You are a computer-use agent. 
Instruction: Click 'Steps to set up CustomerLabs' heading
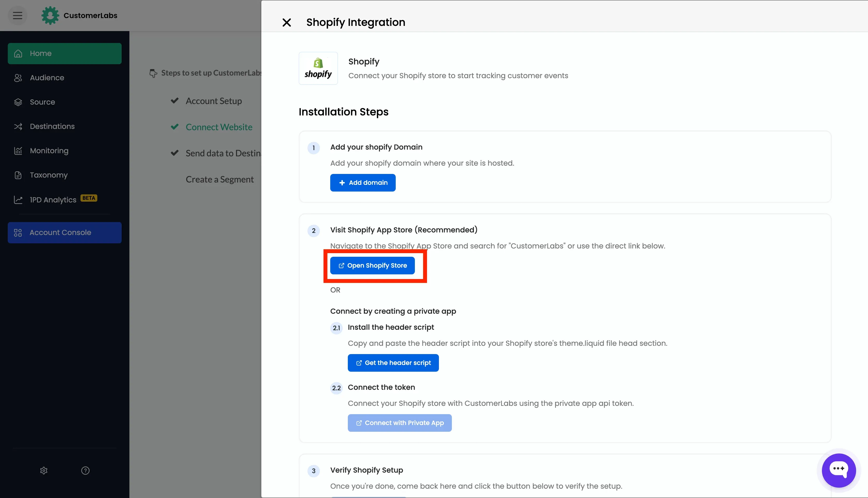(211, 73)
